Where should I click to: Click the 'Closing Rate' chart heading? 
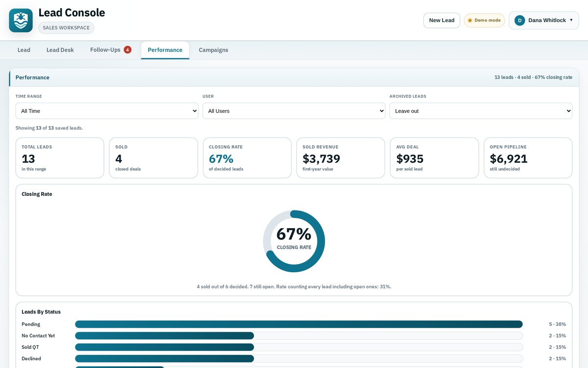coord(37,194)
